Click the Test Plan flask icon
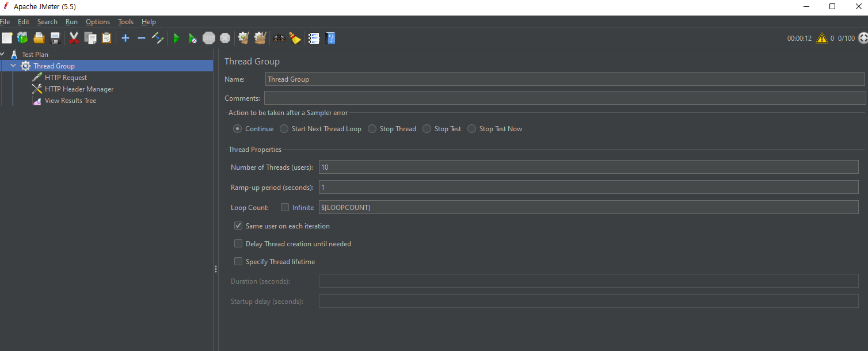This screenshot has width=868, height=351. coord(14,54)
